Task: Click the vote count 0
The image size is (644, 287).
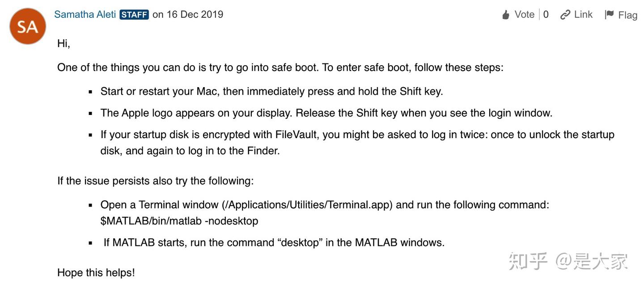Action: (546, 14)
